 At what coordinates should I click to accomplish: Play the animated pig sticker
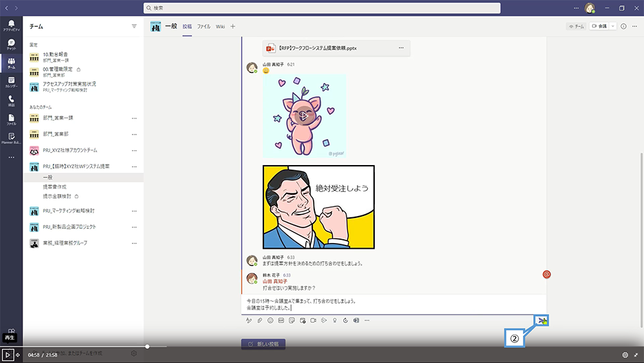coord(304,116)
